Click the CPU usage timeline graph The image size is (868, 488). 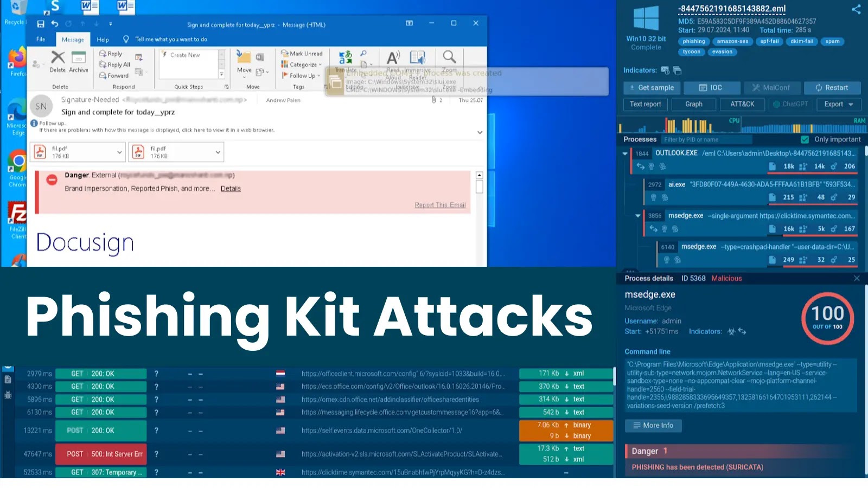click(x=678, y=125)
